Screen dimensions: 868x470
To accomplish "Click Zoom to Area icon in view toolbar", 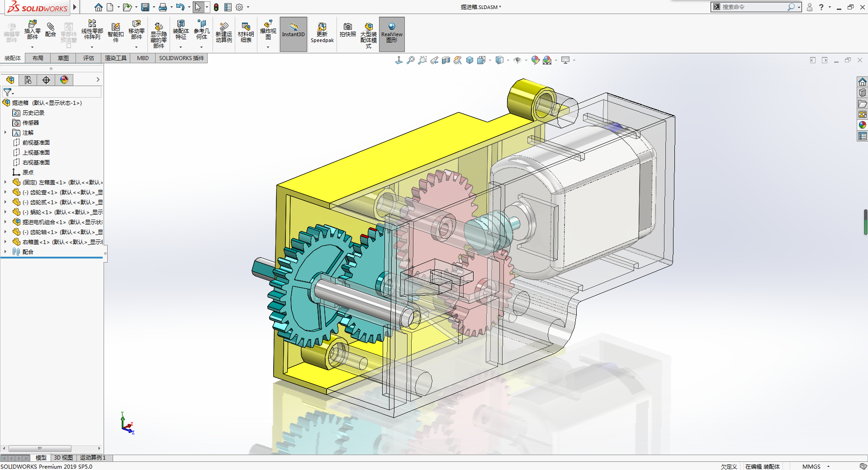I will coord(422,60).
